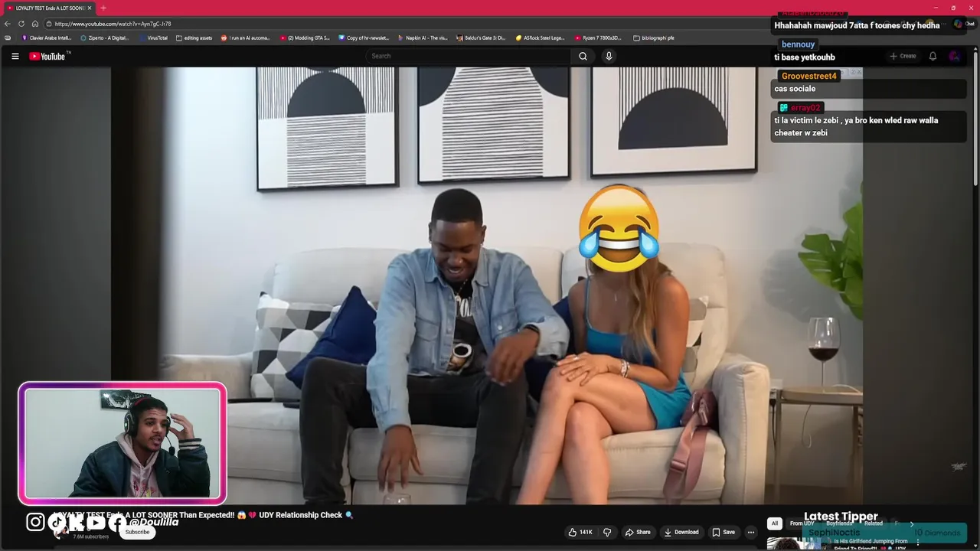Open the browser home page icon

click(35, 24)
